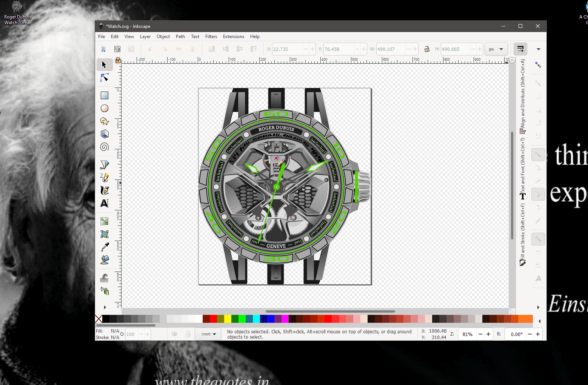Select the 3D box tool
The image size is (588, 385).
[105, 134]
